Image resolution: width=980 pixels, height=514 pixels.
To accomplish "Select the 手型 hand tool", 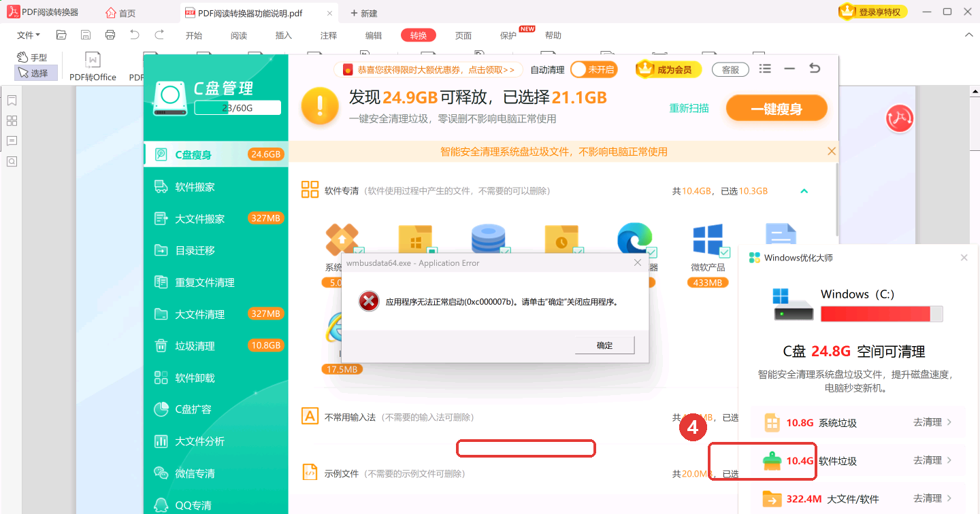I will [32, 58].
